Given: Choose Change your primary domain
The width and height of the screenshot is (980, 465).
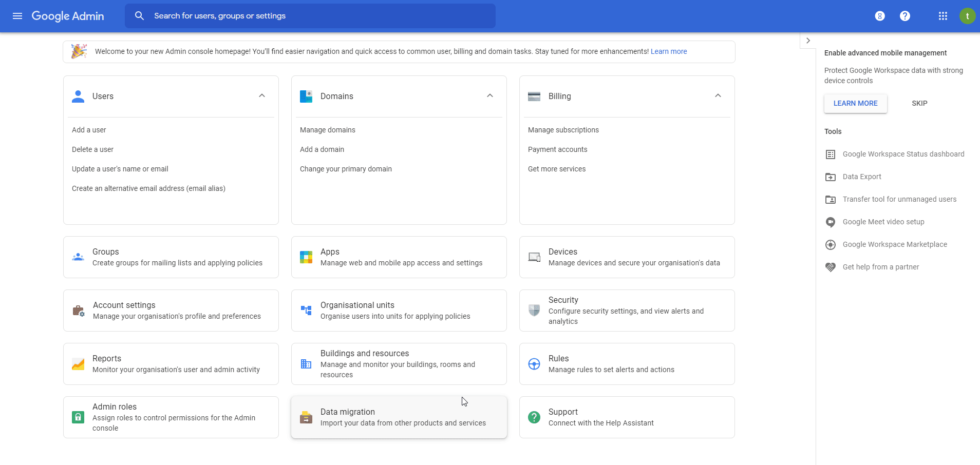Looking at the screenshot, I should (x=346, y=169).
